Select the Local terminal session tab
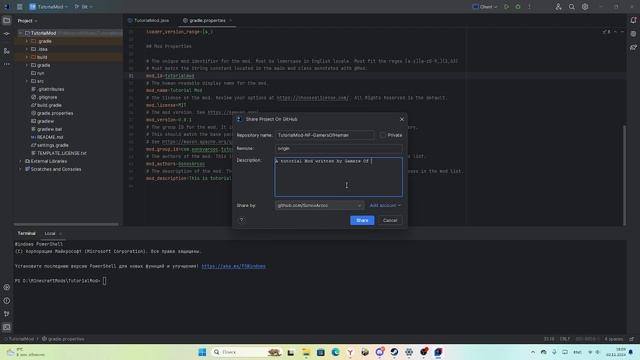The image size is (640, 360). [x=50, y=233]
